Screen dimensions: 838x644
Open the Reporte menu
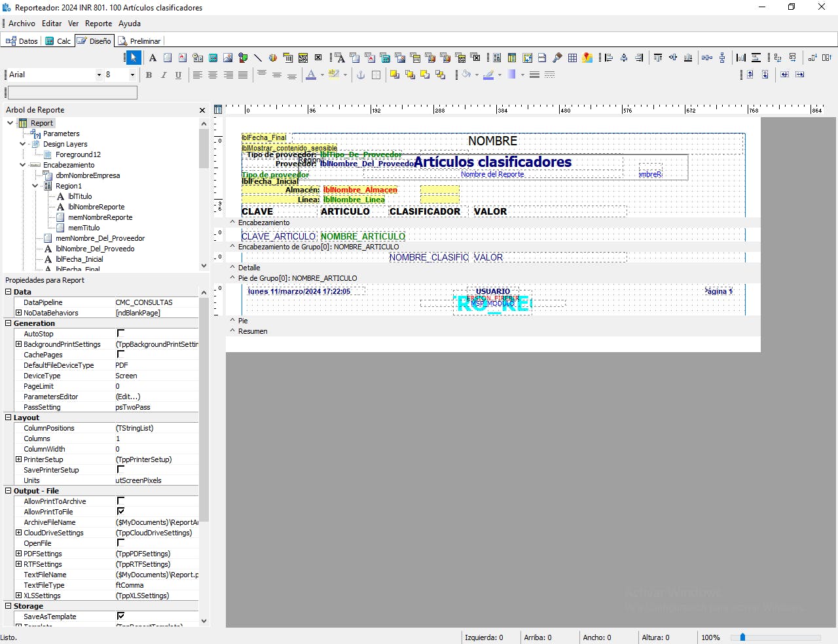(x=98, y=24)
